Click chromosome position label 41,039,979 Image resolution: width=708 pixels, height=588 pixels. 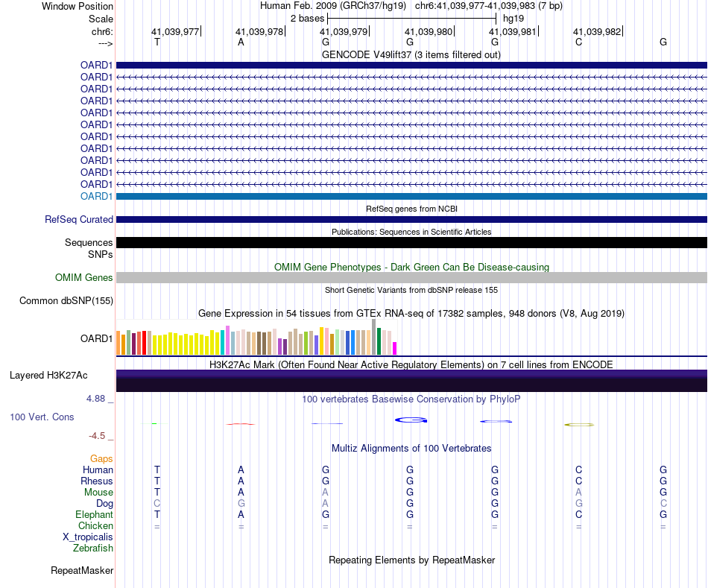tap(344, 31)
